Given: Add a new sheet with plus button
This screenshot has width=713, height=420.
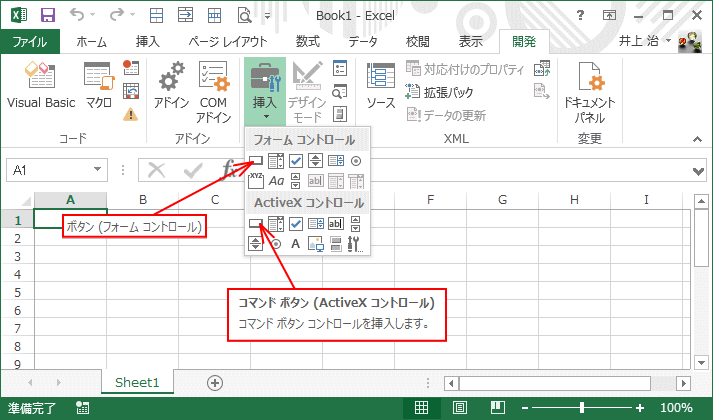Looking at the screenshot, I should [x=215, y=383].
